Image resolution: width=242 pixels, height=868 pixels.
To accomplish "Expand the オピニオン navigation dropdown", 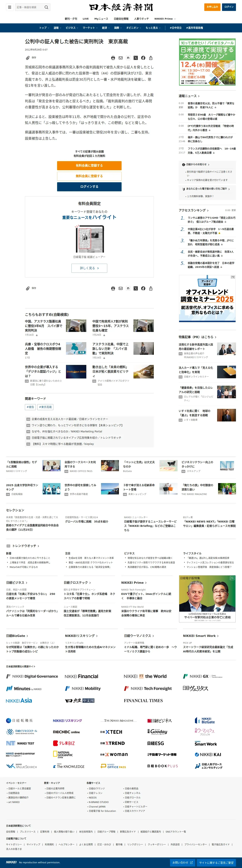I will pos(134,28).
